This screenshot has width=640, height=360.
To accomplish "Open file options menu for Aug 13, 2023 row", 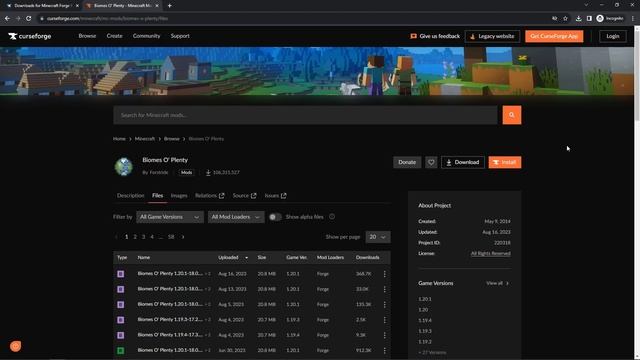I will click(384, 289).
